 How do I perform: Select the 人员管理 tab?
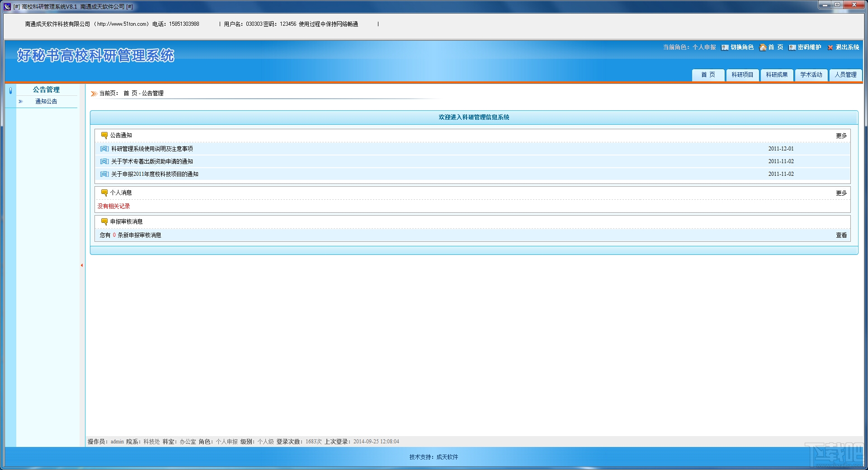pyautogui.click(x=845, y=75)
